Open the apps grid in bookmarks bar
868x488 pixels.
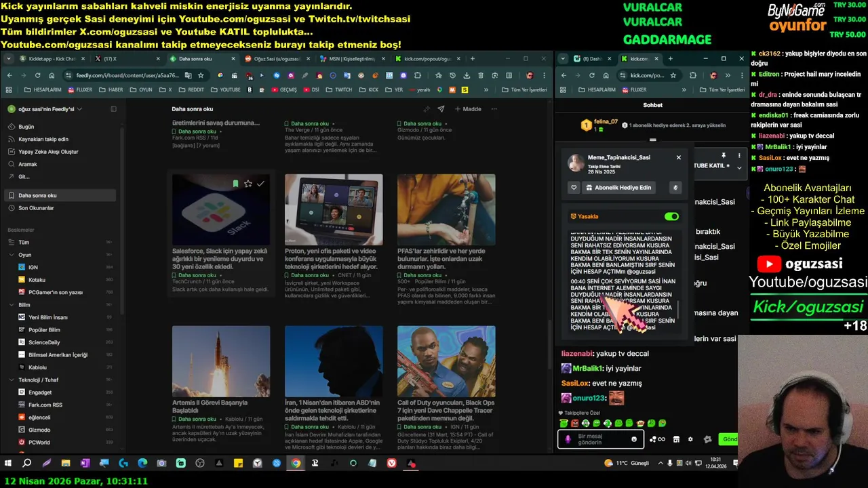9,89
